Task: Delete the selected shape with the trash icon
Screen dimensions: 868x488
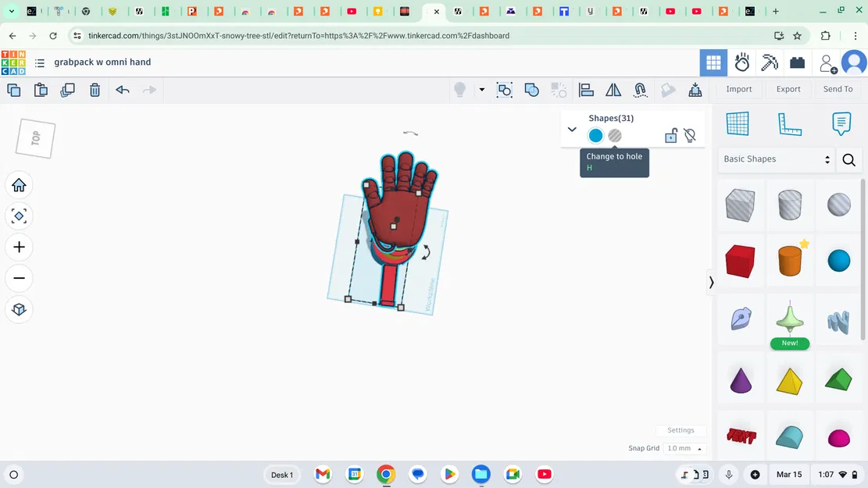Action: [95, 90]
